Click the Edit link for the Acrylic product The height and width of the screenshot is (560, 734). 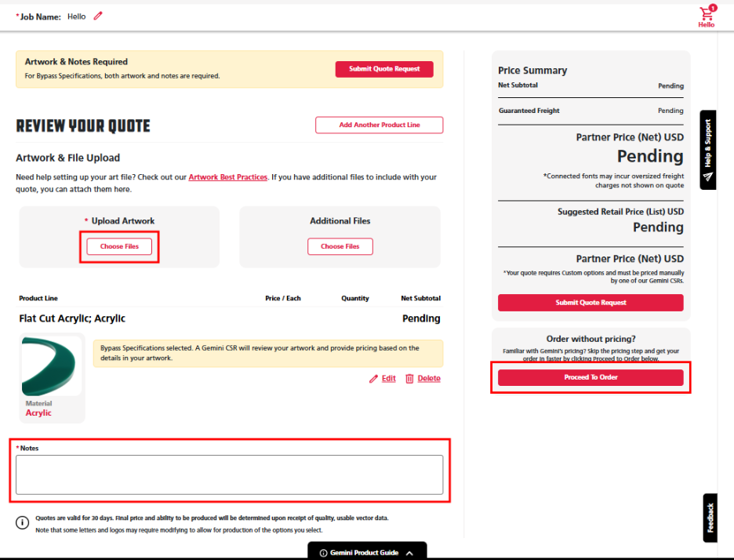(x=388, y=379)
